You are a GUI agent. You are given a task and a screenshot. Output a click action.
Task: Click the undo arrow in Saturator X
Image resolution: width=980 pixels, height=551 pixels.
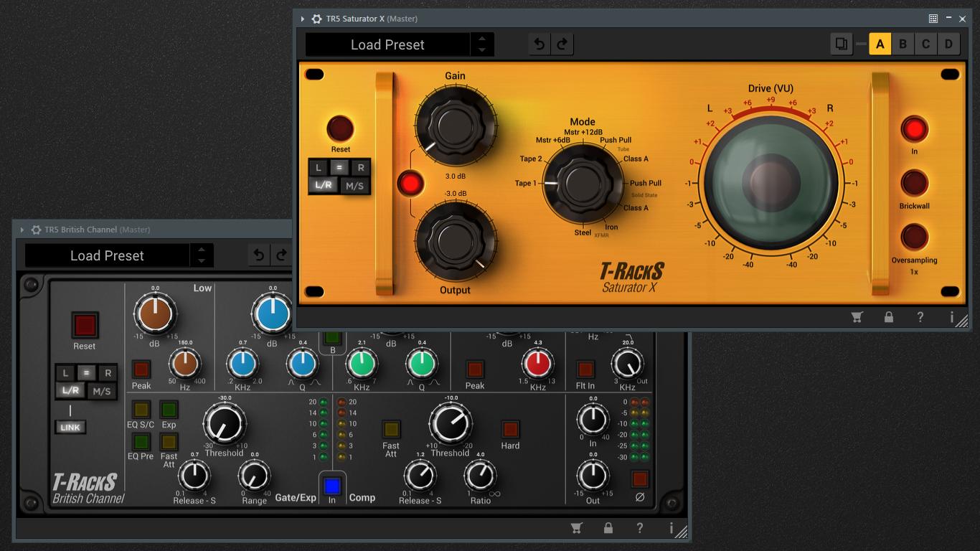click(540, 44)
